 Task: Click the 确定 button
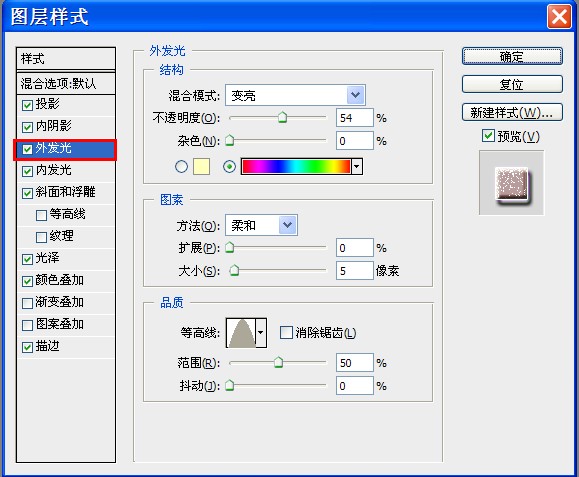[512, 56]
